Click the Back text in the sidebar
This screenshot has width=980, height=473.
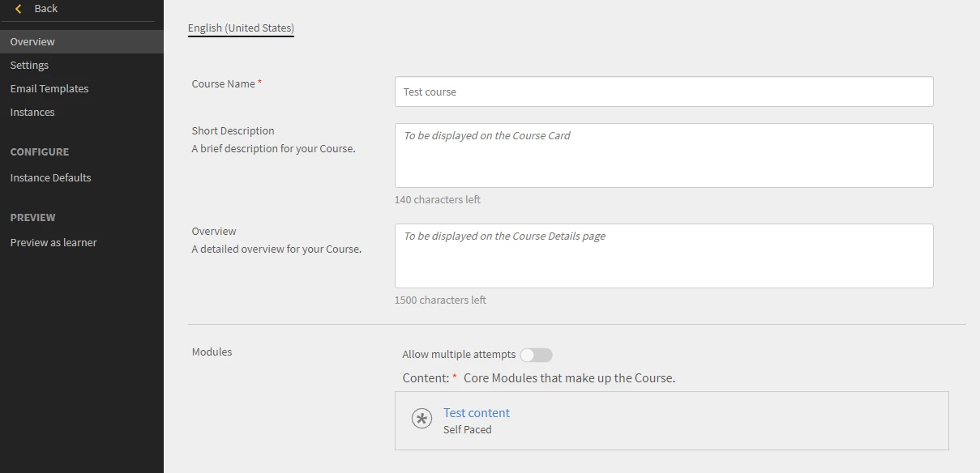(46, 9)
